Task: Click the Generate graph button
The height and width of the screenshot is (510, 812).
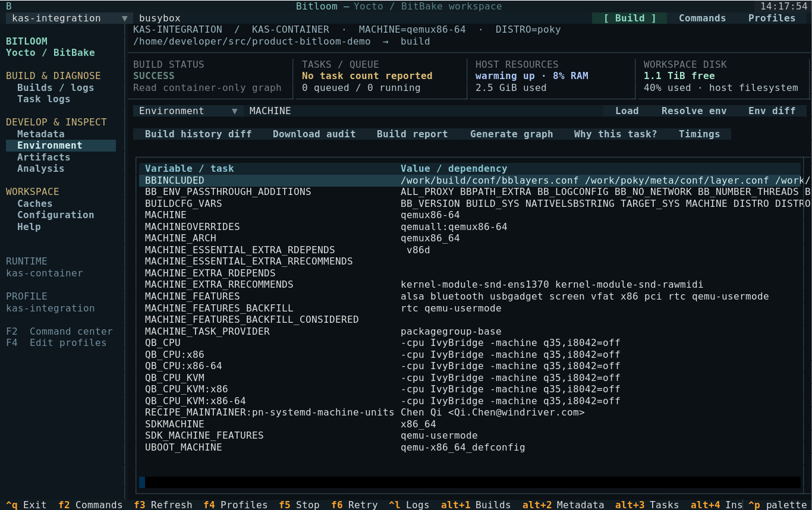Action: (511, 134)
